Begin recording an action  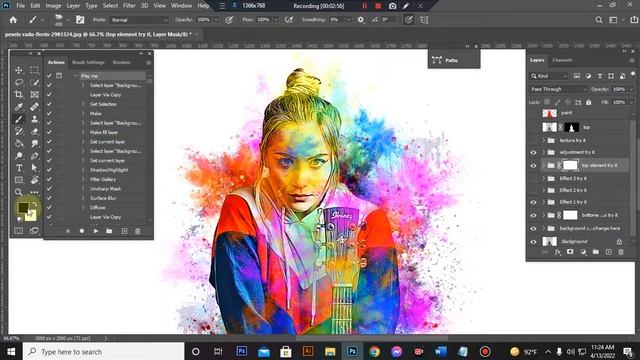pyautogui.click(x=82, y=231)
